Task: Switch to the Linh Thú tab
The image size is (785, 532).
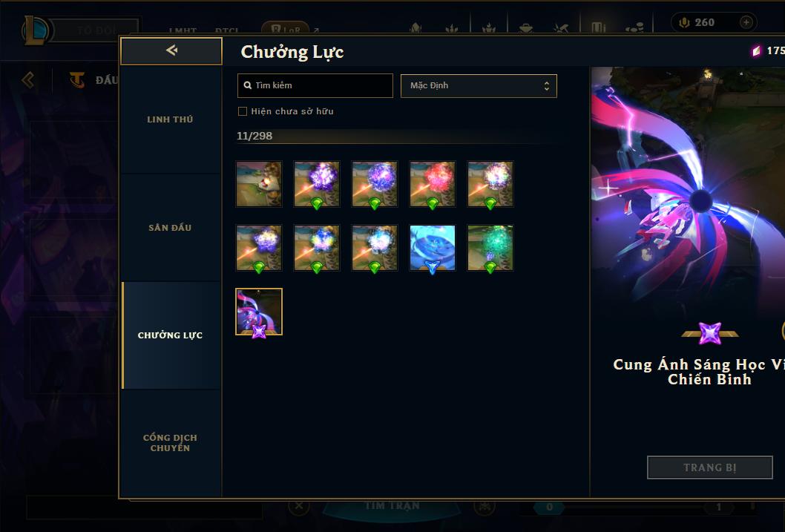Action: [x=170, y=119]
